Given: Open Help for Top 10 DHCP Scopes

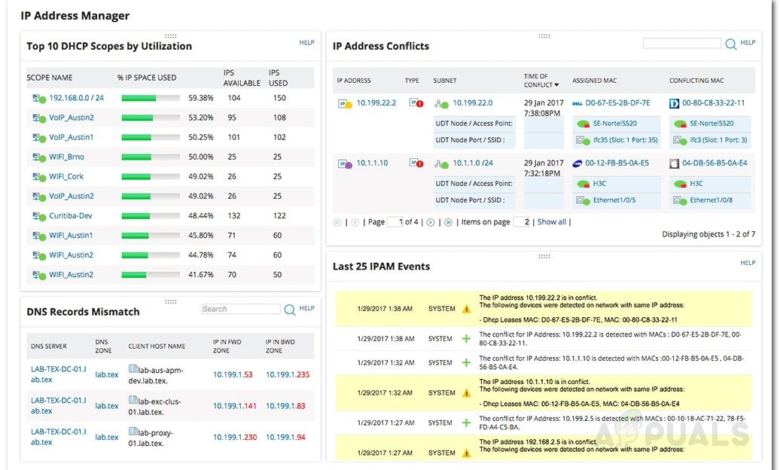Looking at the screenshot, I should pos(307,43).
